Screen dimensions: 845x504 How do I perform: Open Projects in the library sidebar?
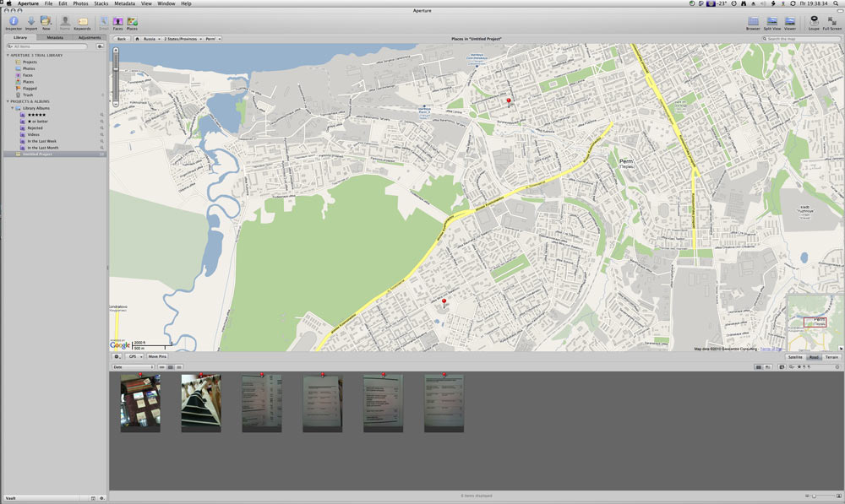(30, 62)
